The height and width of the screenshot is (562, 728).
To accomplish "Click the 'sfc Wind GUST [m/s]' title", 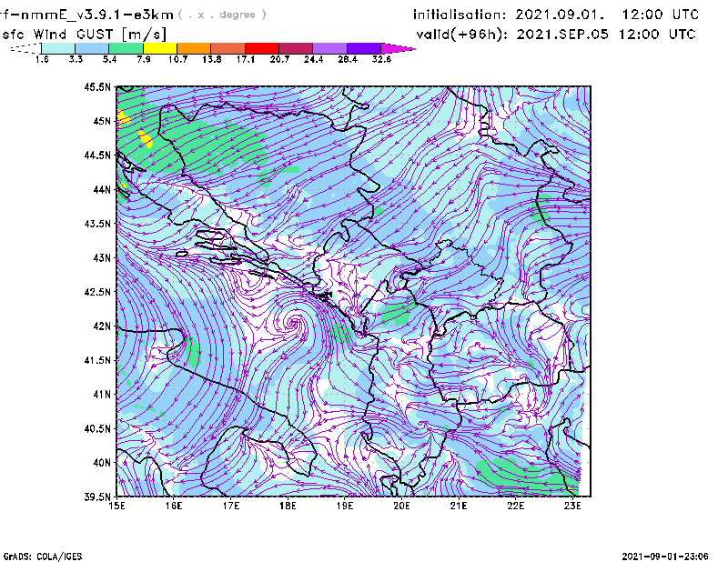I will click(84, 35).
